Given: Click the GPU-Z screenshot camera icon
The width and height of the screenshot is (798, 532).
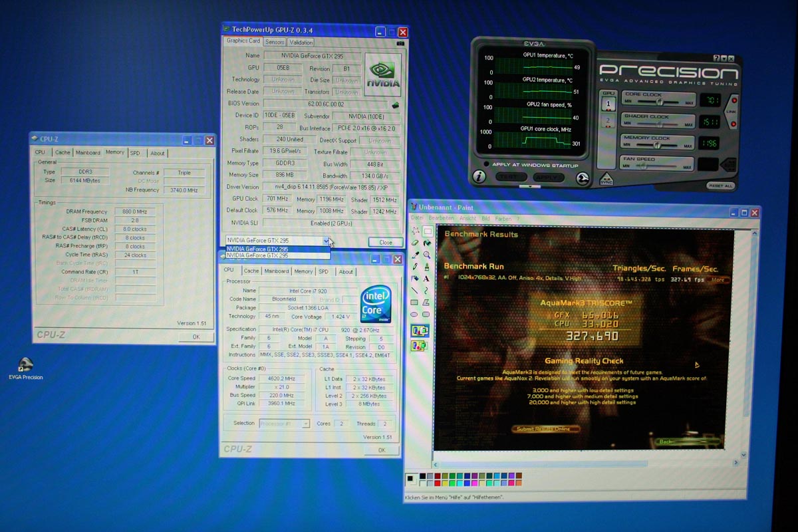Looking at the screenshot, I should pos(400,43).
